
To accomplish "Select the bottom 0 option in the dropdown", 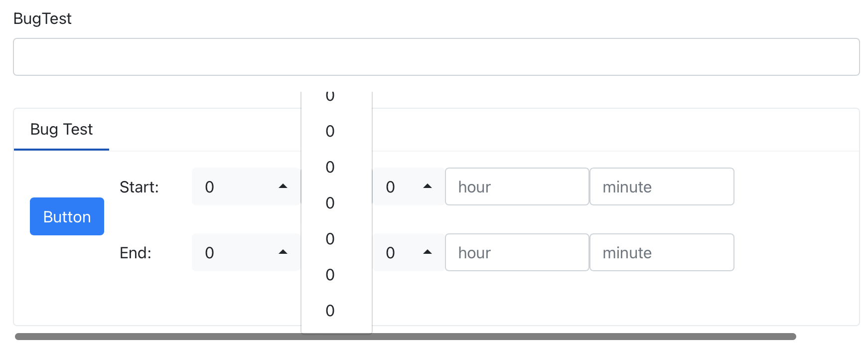I will tap(329, 310).
